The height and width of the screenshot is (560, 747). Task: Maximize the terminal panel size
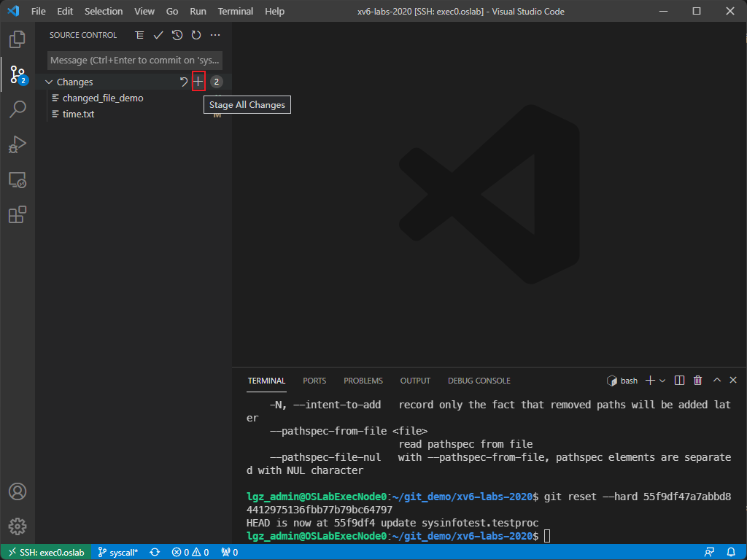pos(717,381)
